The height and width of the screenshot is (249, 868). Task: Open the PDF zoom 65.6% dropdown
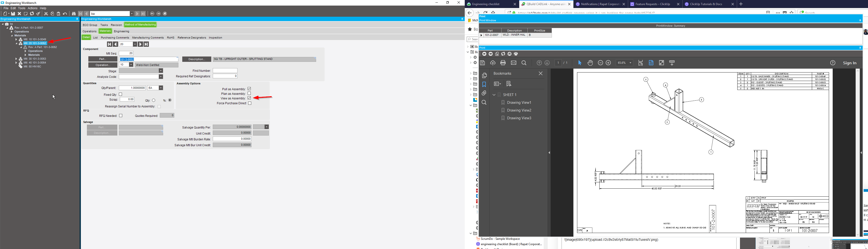tap(631, 63)
